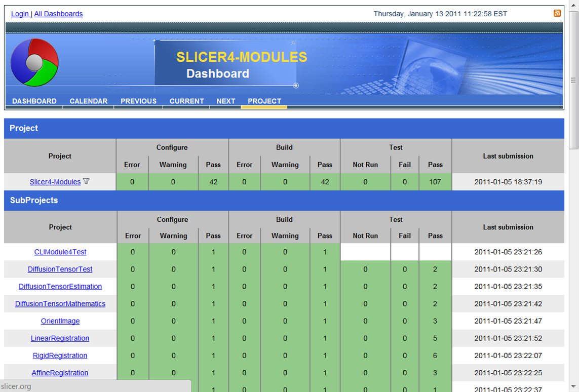Open the CLIModule4Test subproject
Viewport: 579px width, 392px height.
pyautogui.click(x=60, y=252)
